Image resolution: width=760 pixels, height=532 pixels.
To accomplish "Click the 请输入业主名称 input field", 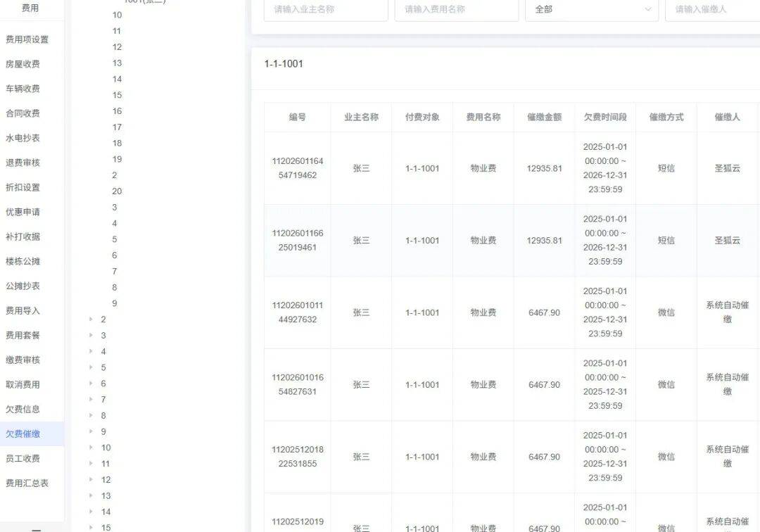I will pyautogui.click(x=326, y=10).
